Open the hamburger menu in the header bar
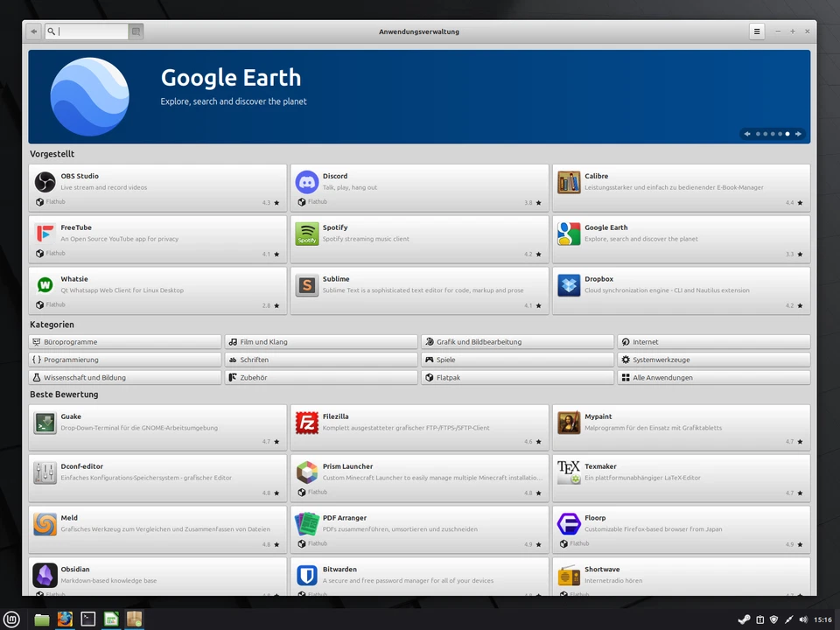This screenshot has width=840, height=630. pyautogui.click(x=757, y=31)
